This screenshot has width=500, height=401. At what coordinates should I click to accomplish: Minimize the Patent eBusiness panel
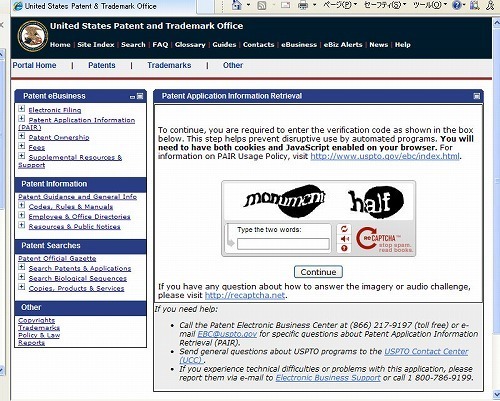[x=132, y=97]
